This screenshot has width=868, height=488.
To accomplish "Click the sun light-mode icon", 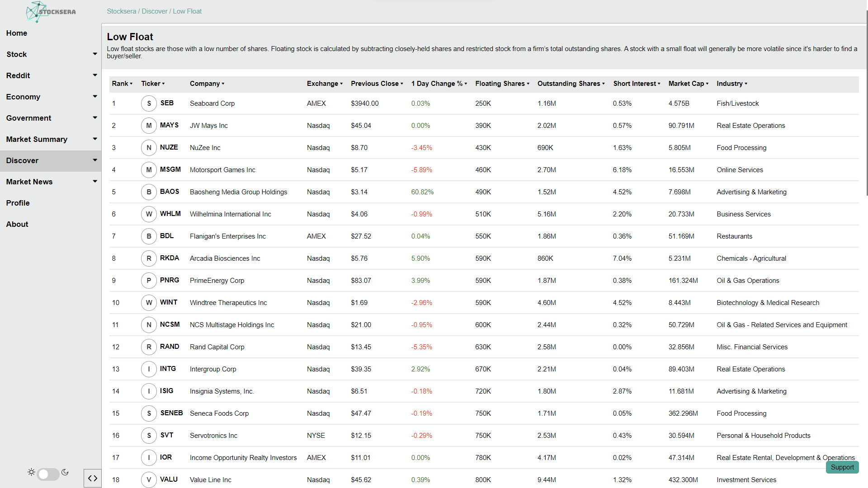I will click(x=31, y=472).
